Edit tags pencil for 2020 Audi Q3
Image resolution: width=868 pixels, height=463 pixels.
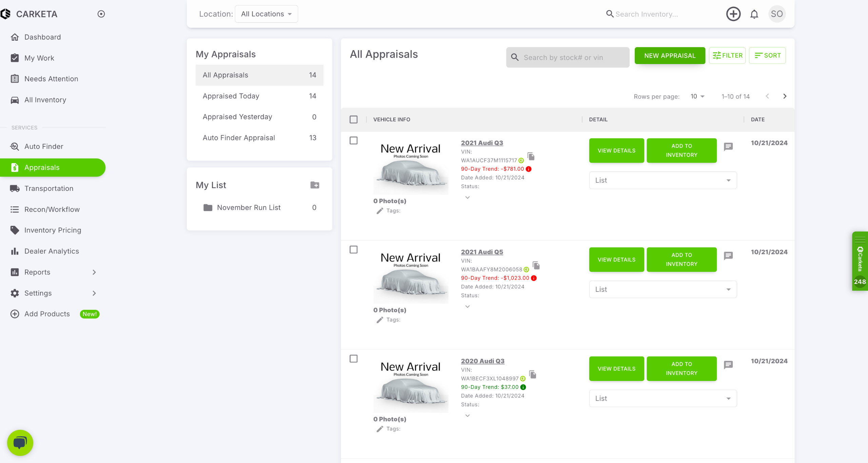pos(380,429)
